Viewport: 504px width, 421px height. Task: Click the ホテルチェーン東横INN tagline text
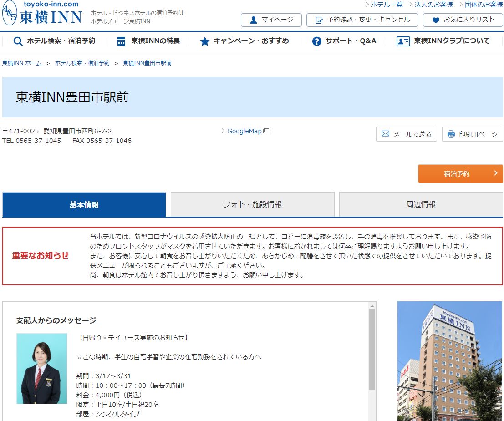[x=121, y=21]
